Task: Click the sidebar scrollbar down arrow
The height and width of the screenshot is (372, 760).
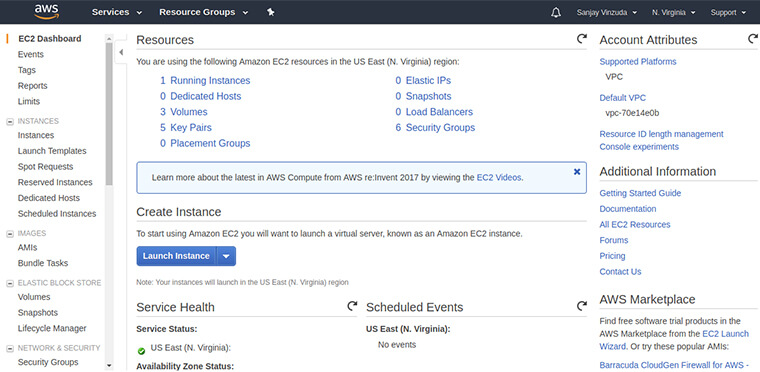Action: click(x=109, y=365)
